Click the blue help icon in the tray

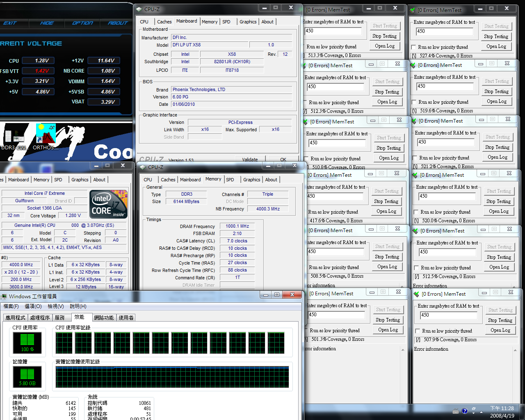coord(465,411)
